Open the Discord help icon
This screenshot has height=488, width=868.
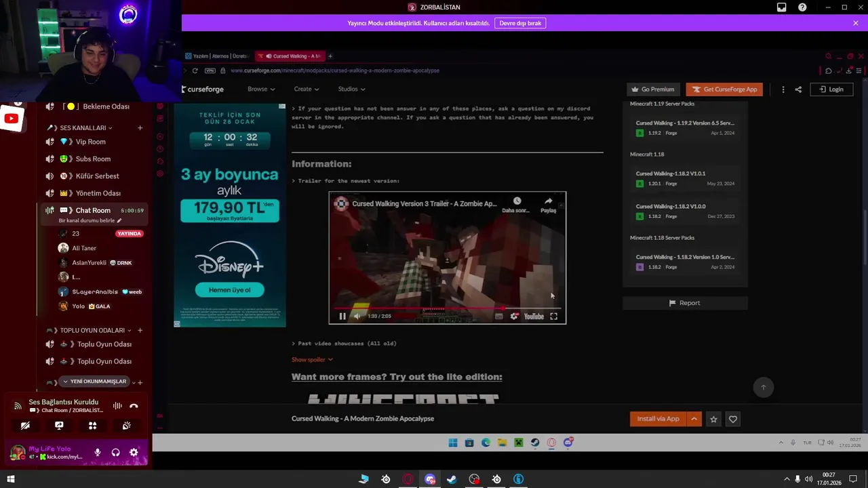[x=802, y=7]
